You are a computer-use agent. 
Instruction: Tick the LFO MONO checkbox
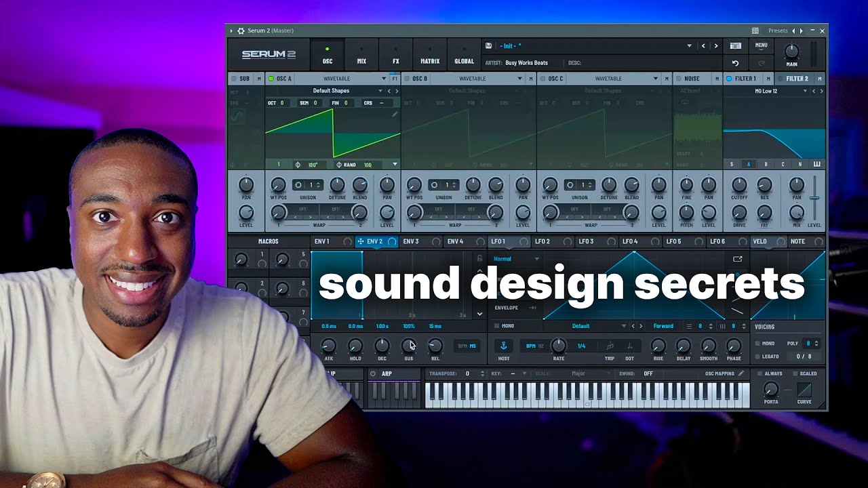[x=496, y=326]
